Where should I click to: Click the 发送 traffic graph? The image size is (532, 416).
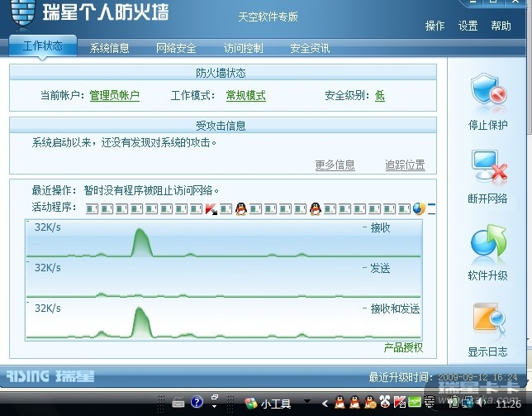pyautogui.click(x=224, y=280)
